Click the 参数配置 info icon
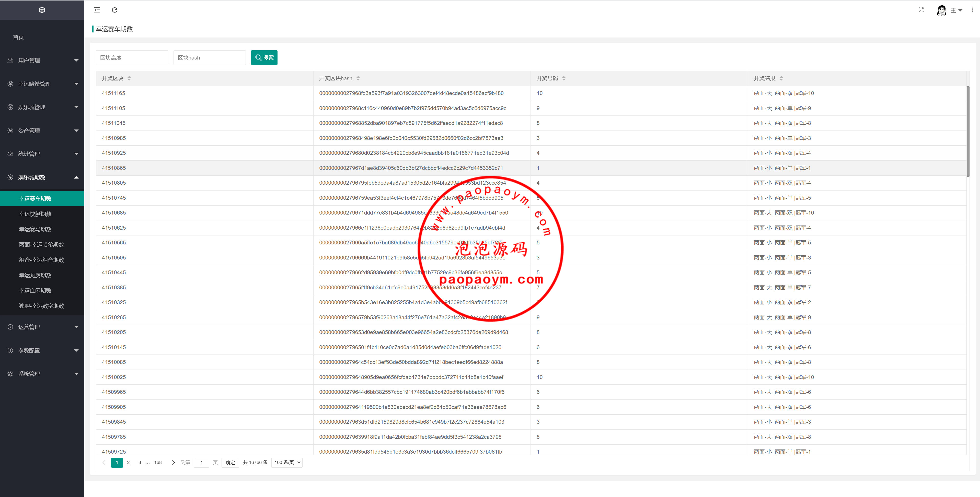 click(10, 351)
